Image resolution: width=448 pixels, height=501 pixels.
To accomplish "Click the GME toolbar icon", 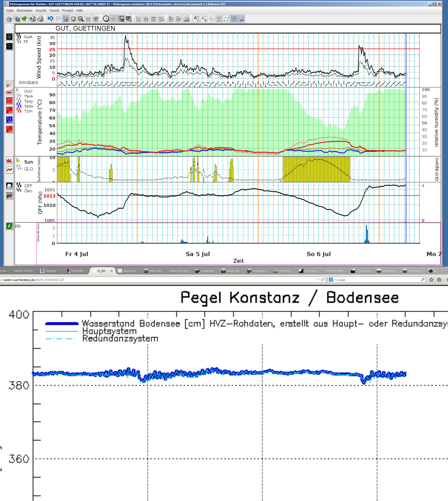I will tap(128, 19).
